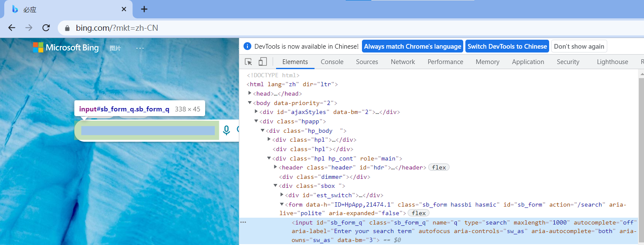Reload the page with the refresh icon
This screenshot has height=245, width=644.
[46, 28]
